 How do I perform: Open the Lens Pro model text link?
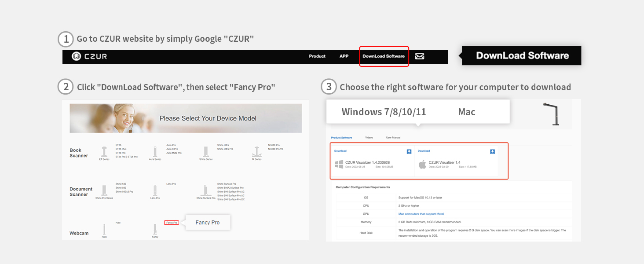tap(171, 184)
